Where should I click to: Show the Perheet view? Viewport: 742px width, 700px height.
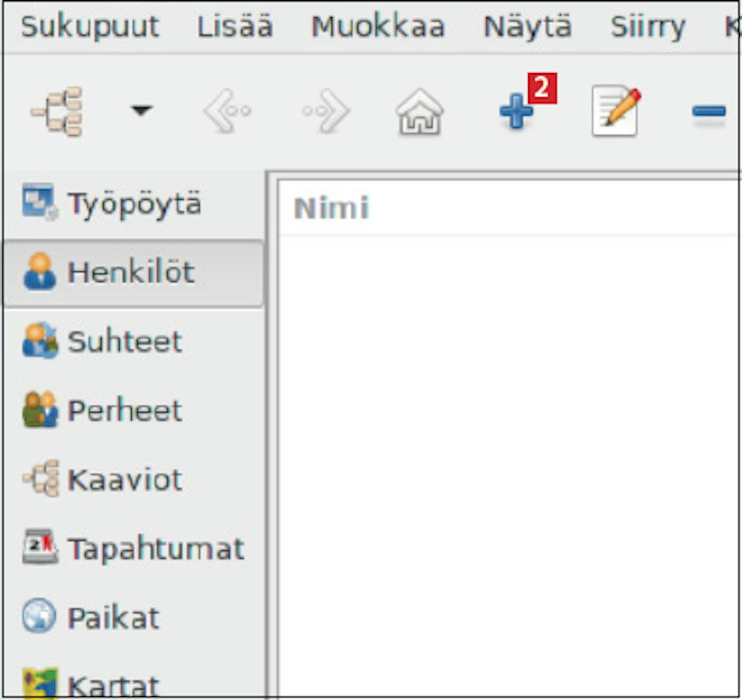point(125,411)
